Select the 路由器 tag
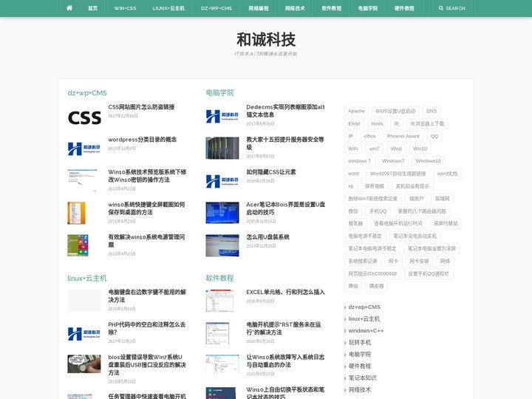 377,286
